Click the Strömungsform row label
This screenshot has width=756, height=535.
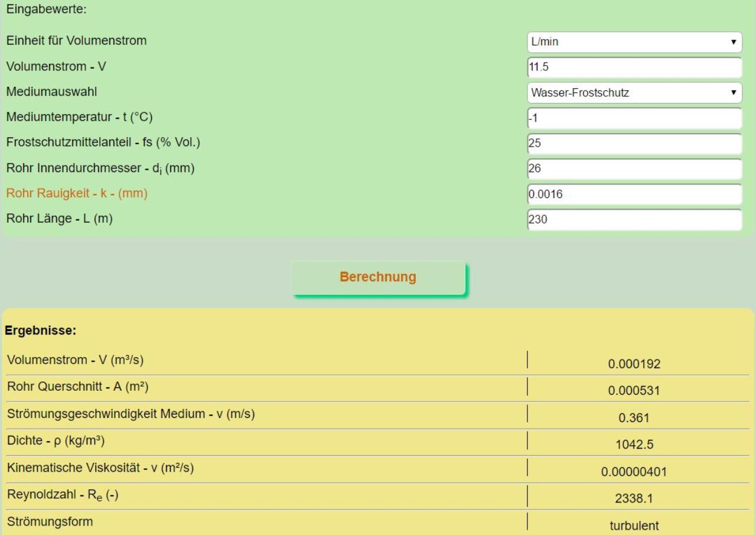click(x=50, y=522)
